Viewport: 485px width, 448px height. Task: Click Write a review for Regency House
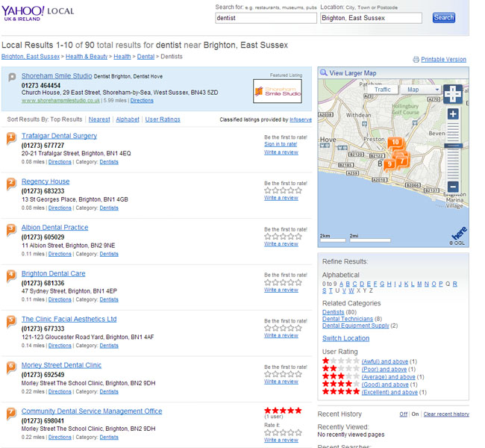[x=281, y=198]
